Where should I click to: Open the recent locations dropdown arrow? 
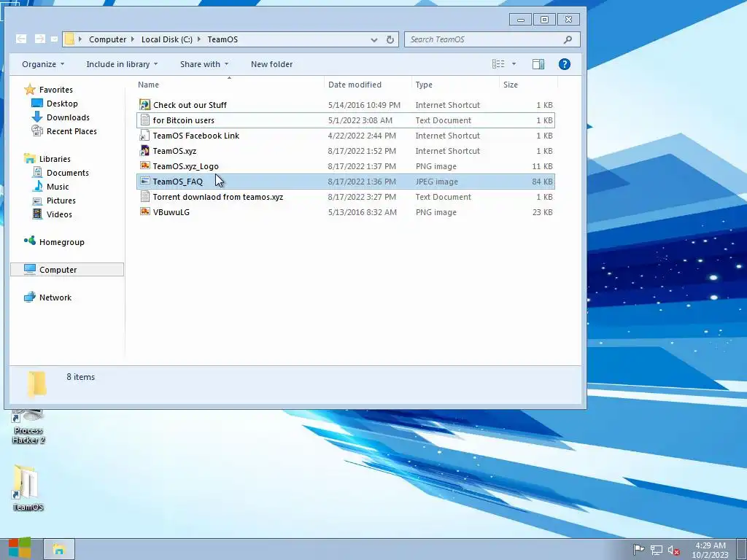point(54,39)
